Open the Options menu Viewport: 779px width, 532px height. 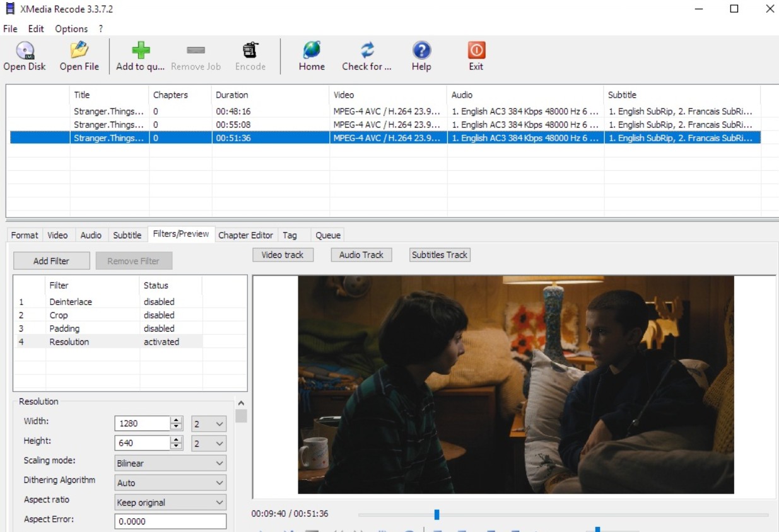coord(71,29)
